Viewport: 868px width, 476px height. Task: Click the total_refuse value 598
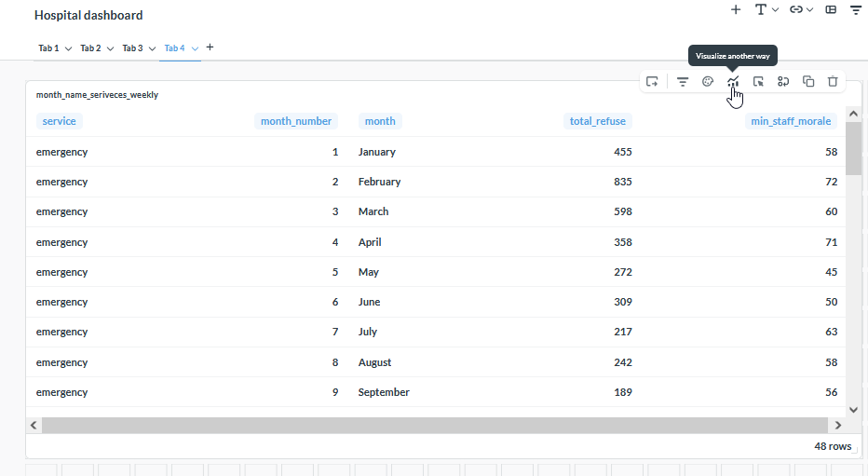[623, 211]
